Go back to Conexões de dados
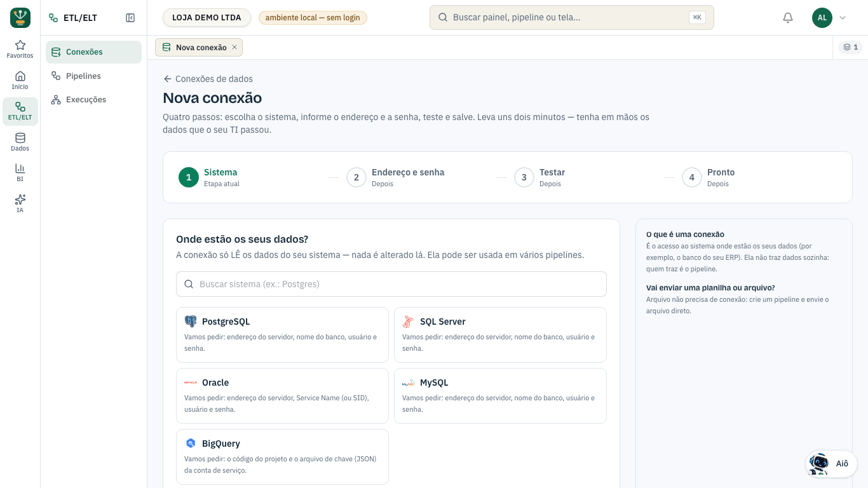The height and width of the screenshot is (488, 868). pos(208,79)
